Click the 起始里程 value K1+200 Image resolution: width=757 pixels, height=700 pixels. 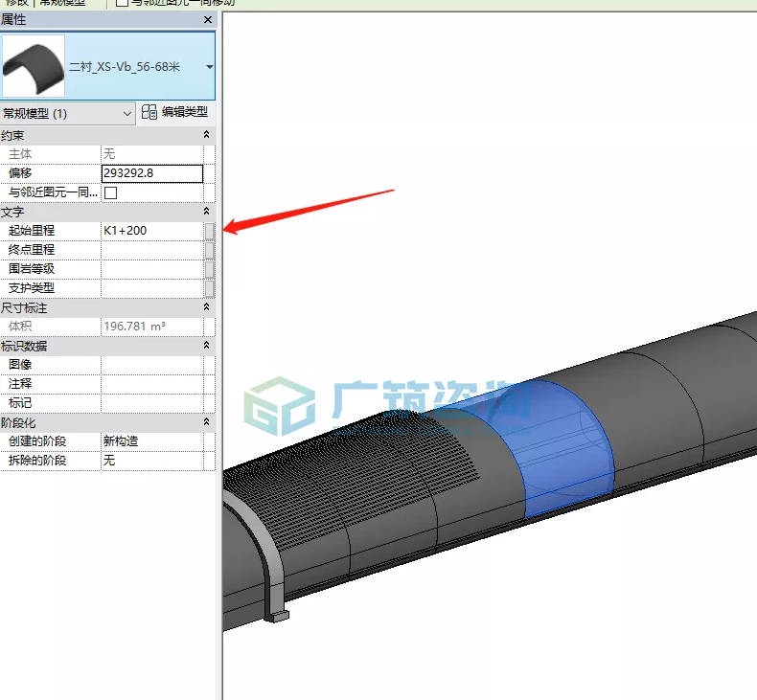point(152,231)
